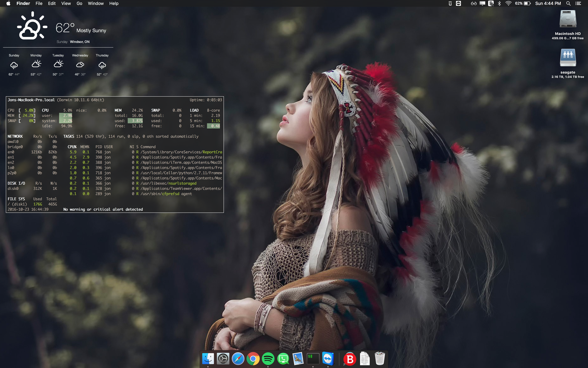Click the battery 62% indicator
588x368 pixels.
click(x=523, y=3)
